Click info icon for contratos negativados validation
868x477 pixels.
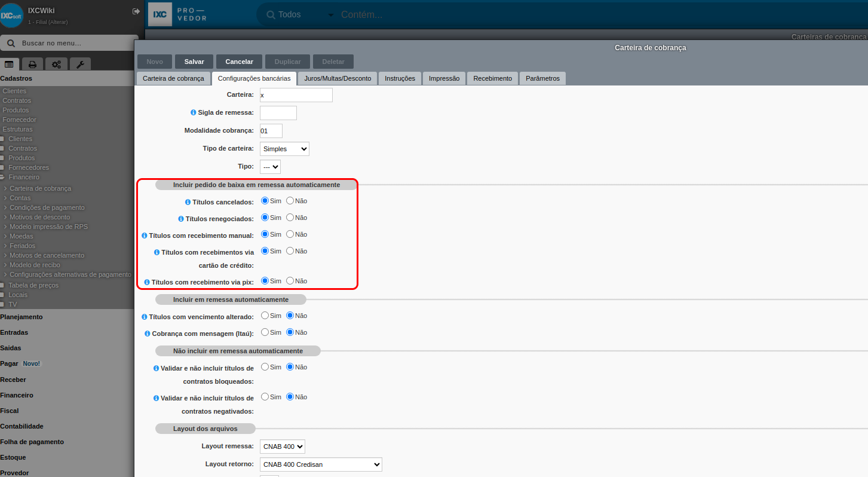(x=156, y=398)
